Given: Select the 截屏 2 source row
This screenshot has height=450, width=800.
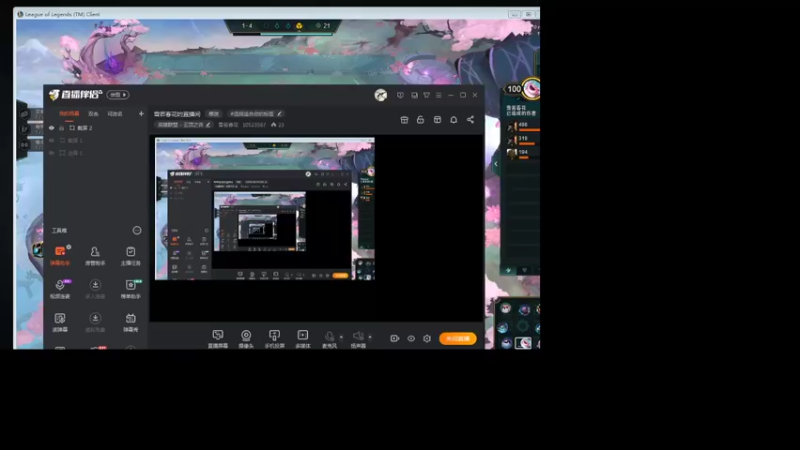Looking at the screenshot, I should 96,128.
